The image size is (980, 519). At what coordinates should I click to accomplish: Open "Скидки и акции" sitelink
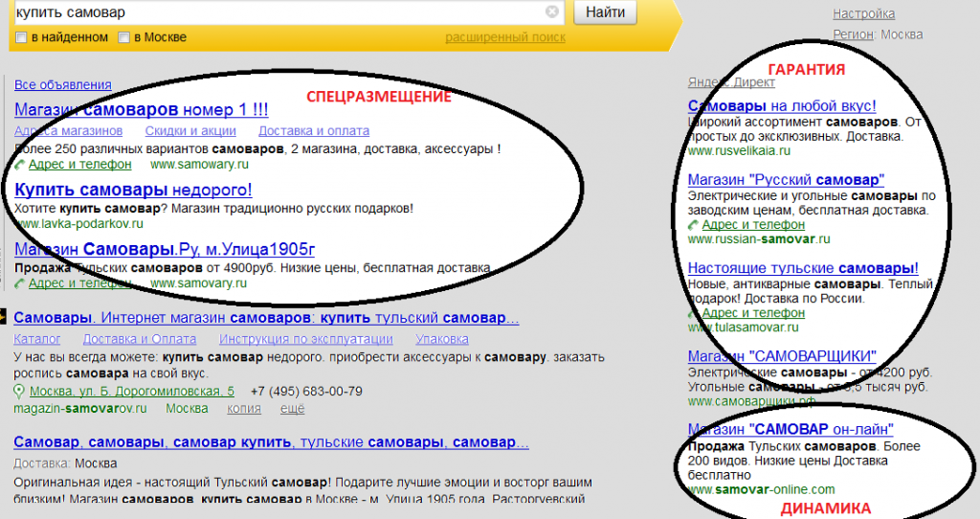[x=190, y=130]
